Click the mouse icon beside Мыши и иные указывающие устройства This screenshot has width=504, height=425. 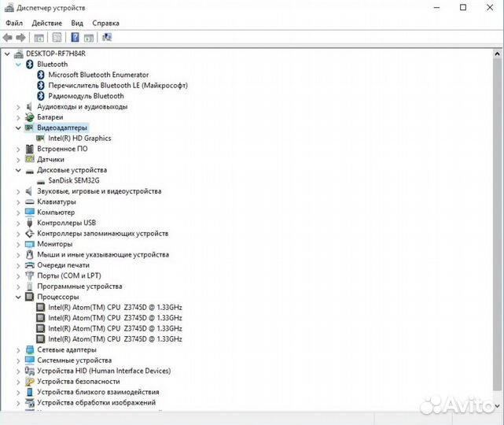pos(30,254)
